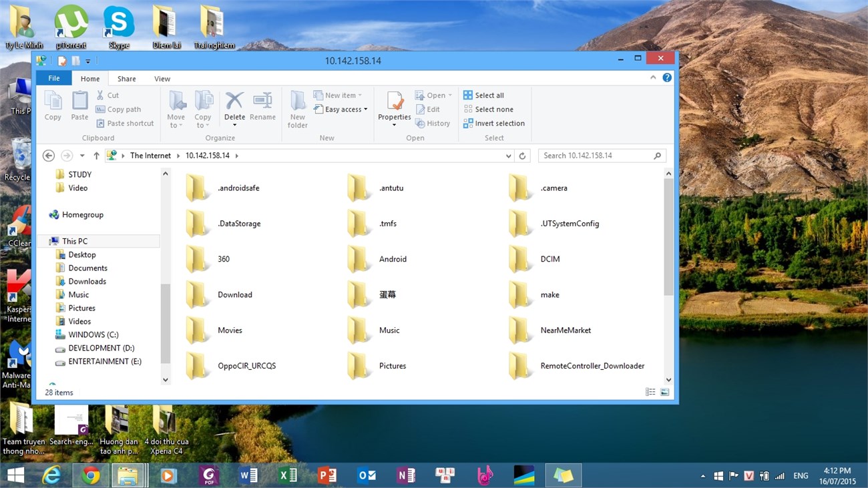Click Paste shortcut in ribbon

125,124
